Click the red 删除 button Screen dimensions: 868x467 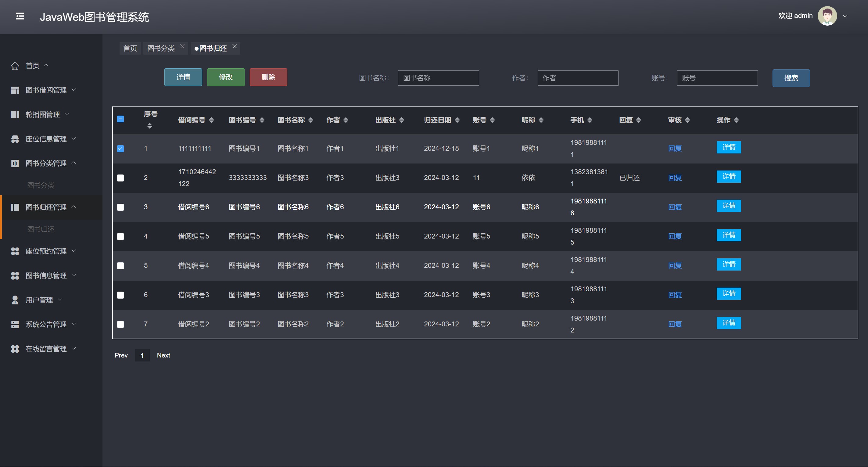click(268, 77)
